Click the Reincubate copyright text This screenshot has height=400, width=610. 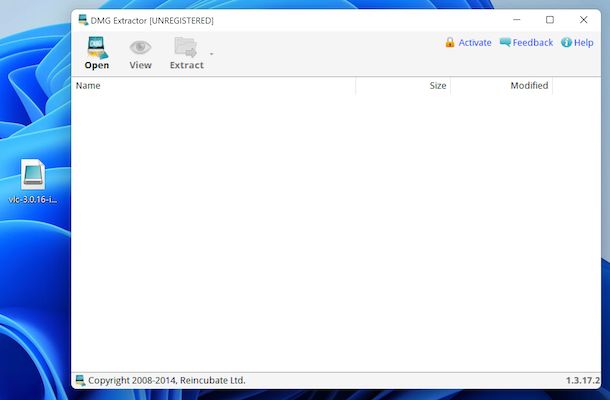[167, 380]
